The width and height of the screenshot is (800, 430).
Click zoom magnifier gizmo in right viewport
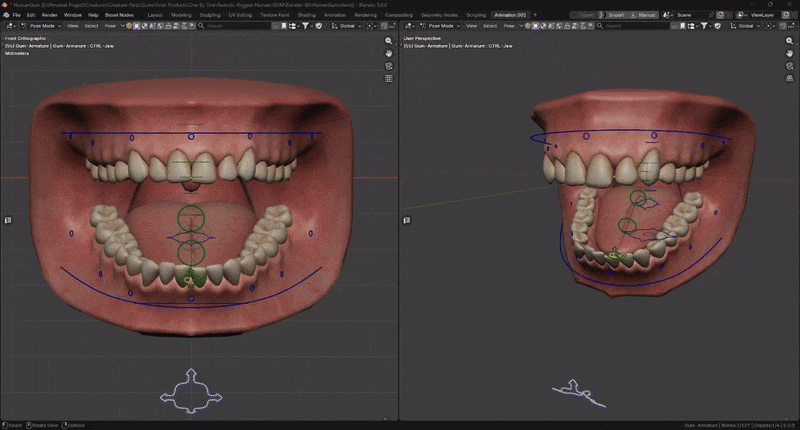coord(789,41)
